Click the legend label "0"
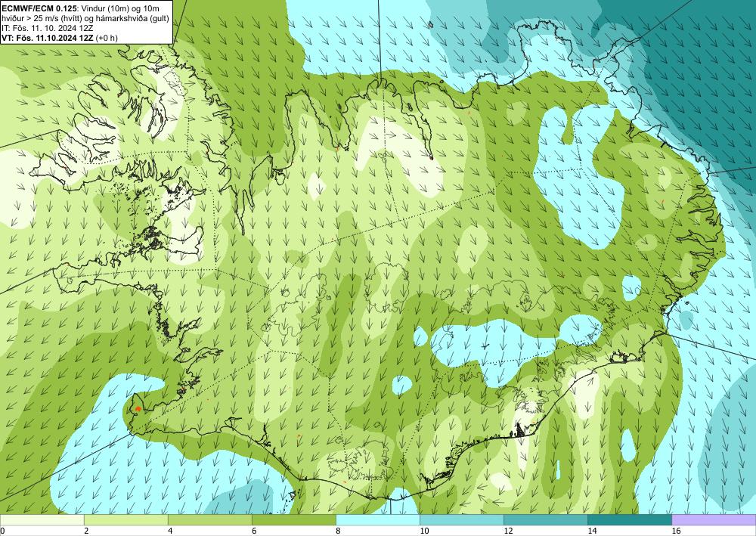The height and width of the screenshot is (536, 756). click(x=2, y=531)
